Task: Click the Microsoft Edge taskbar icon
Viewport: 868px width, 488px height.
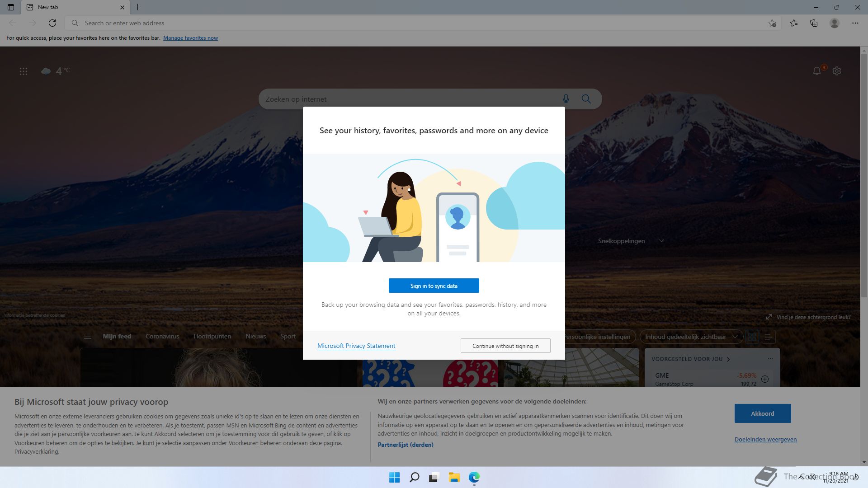Action: point(474,477)
